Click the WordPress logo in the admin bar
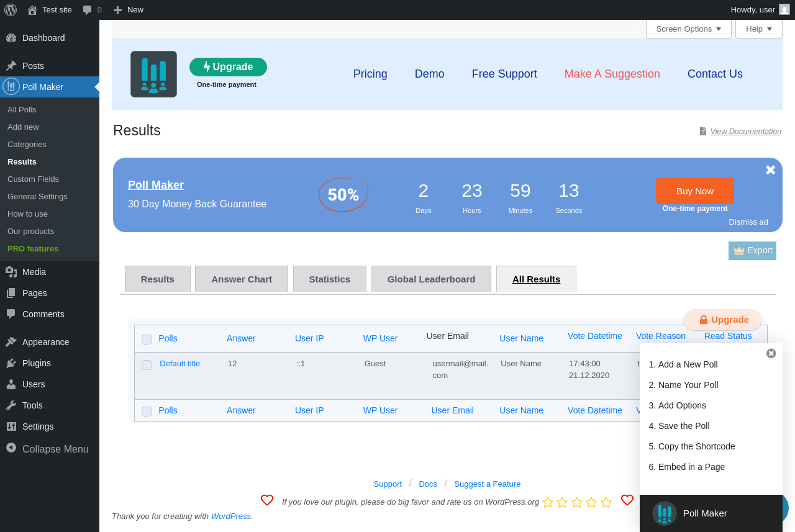Image resolution: width=795 pixels, height=532 pixels. coord(11,10)
